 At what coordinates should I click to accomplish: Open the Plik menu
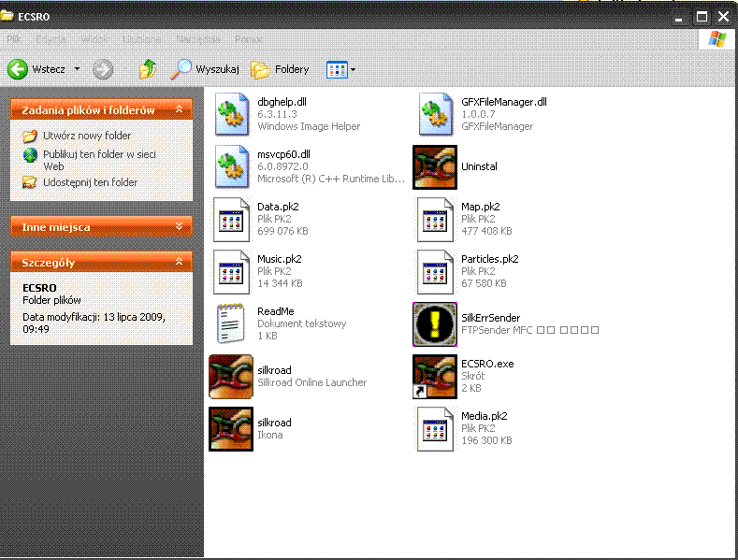click(x=14, y=39)
